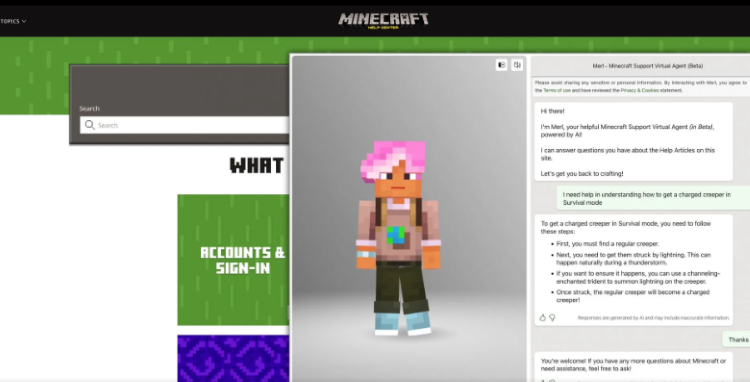Click the 'Thanks' sent message bubble
Viewport: 750px width, 382px height.
pos(737,339)
